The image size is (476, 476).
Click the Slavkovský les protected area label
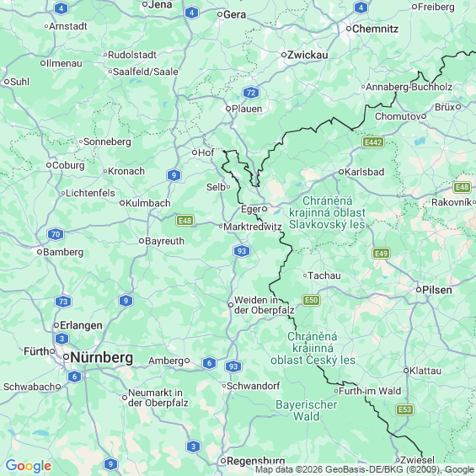tap(327, 212)
